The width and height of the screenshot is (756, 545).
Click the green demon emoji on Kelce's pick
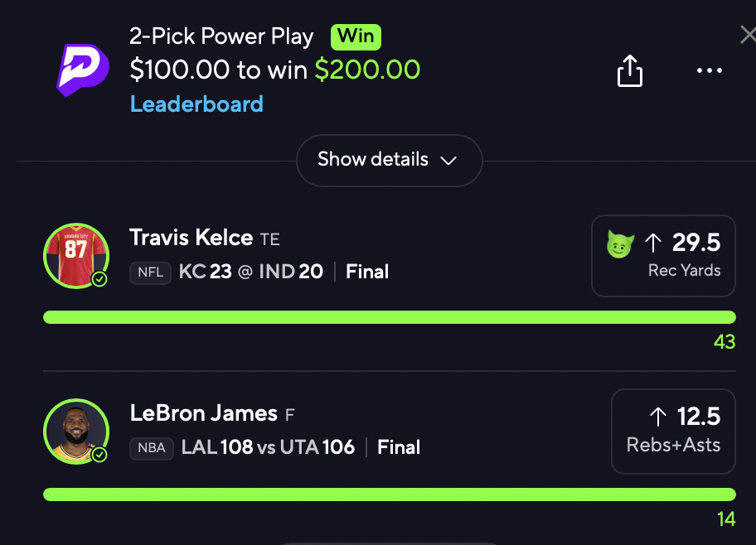pyautogui.click(x=619, y=244)
